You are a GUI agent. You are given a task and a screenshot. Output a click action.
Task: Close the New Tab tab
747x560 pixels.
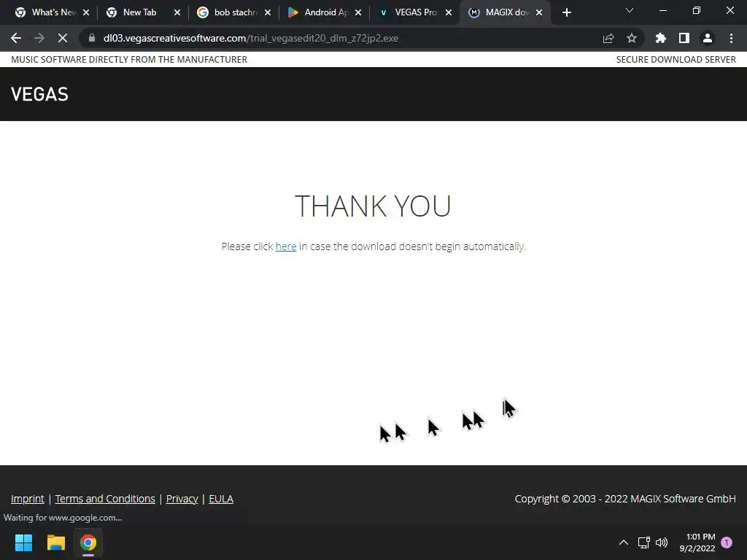[177, 12]
